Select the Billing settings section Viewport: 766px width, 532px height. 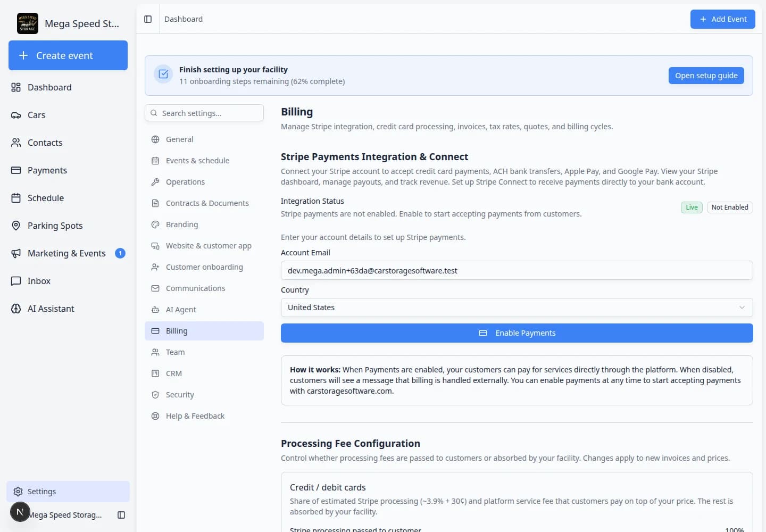tap(204, 331)
